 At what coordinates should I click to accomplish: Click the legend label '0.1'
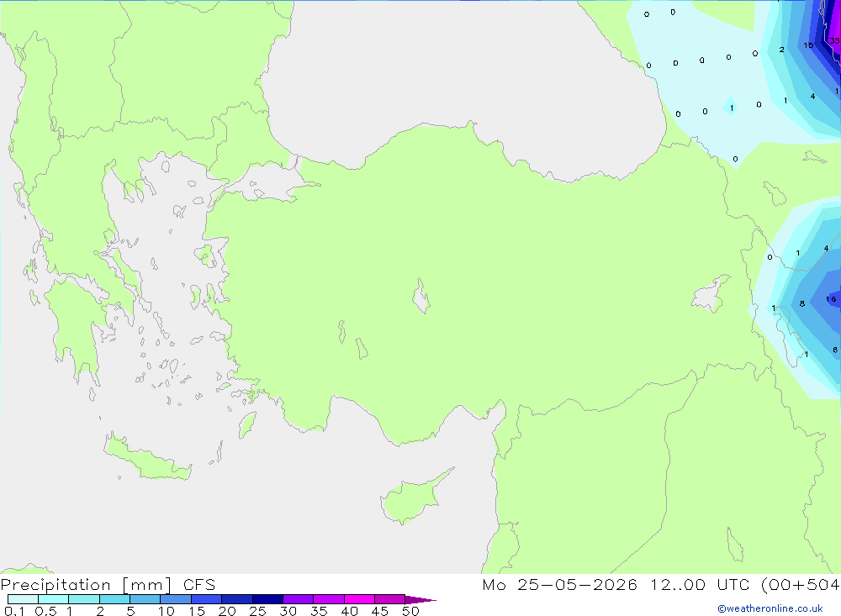(14, 611)
